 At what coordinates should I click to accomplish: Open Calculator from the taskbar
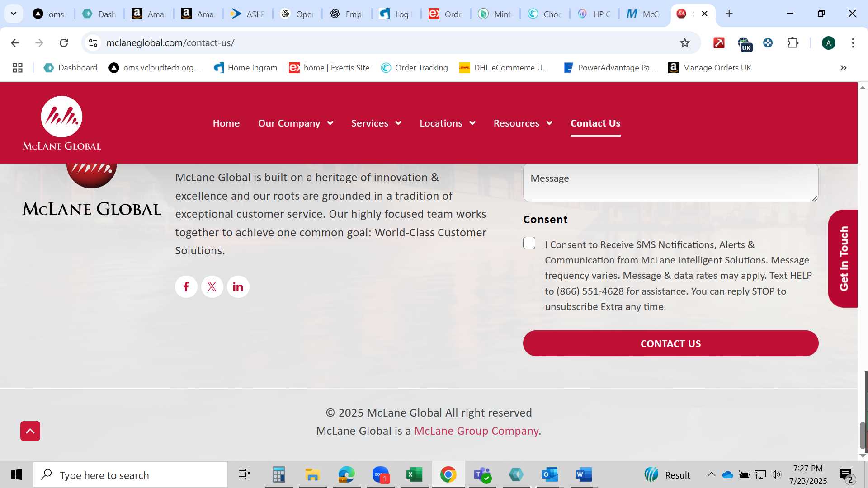coord(279,475)
